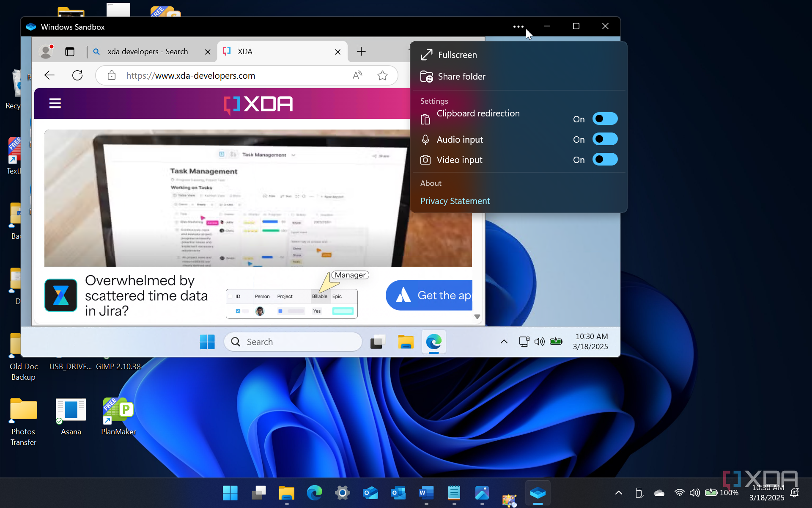
Task: Open host Task View button
Action: (x=259, y=493)
